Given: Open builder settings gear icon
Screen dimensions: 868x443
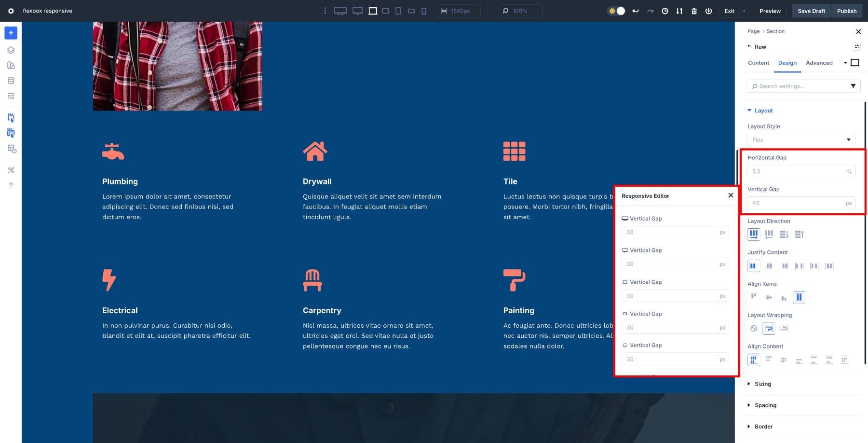Looking at the screenshot, I should (11, 11).
